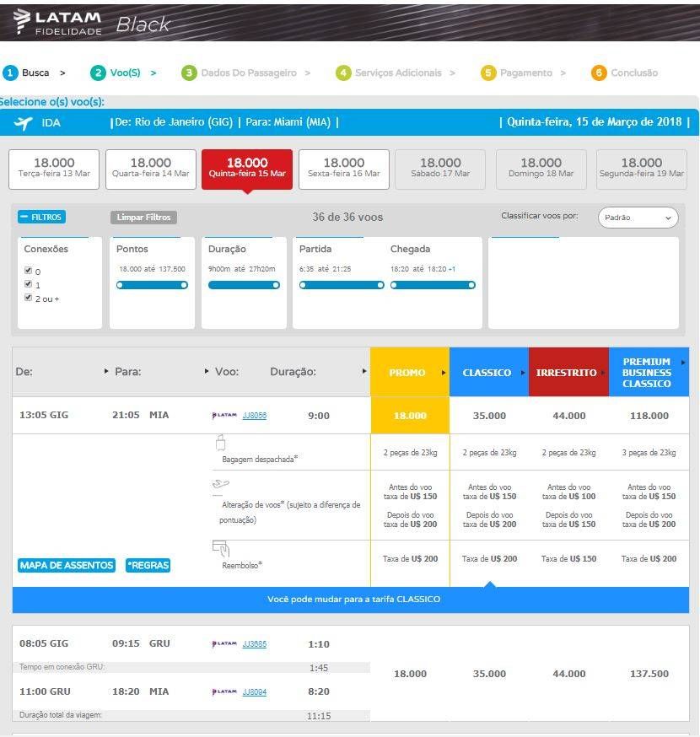The width and height of the screenshot is (700, 737).
Task: Click the flight change hand icon
Action: [220, 484]
